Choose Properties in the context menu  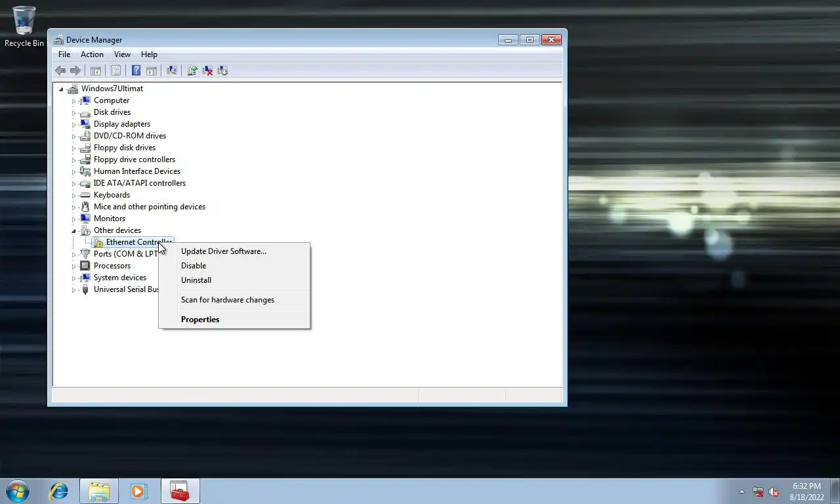point(234,320)
